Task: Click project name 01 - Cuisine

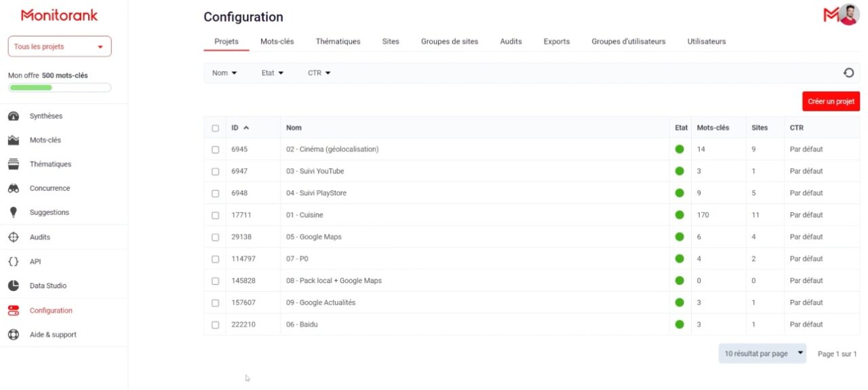Action: (304, 215)
